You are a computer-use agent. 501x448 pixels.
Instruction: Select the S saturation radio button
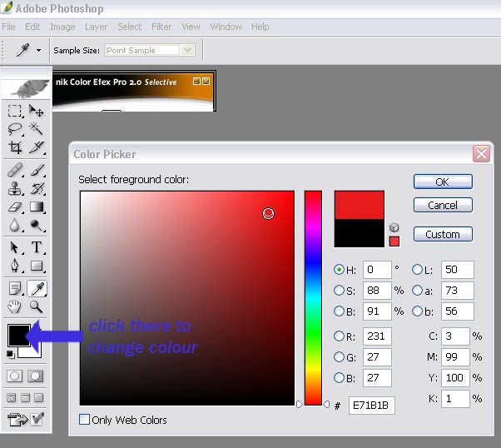coord(339,291)
